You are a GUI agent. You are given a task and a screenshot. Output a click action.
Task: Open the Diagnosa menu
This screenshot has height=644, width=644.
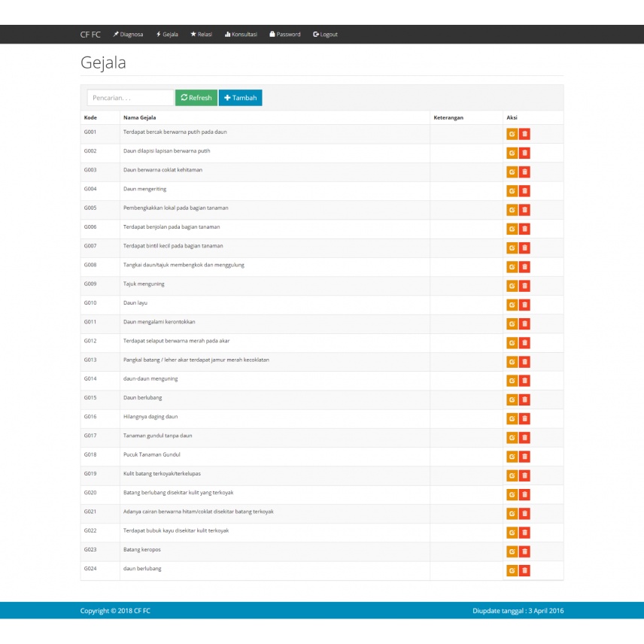[x=128, y=35]
